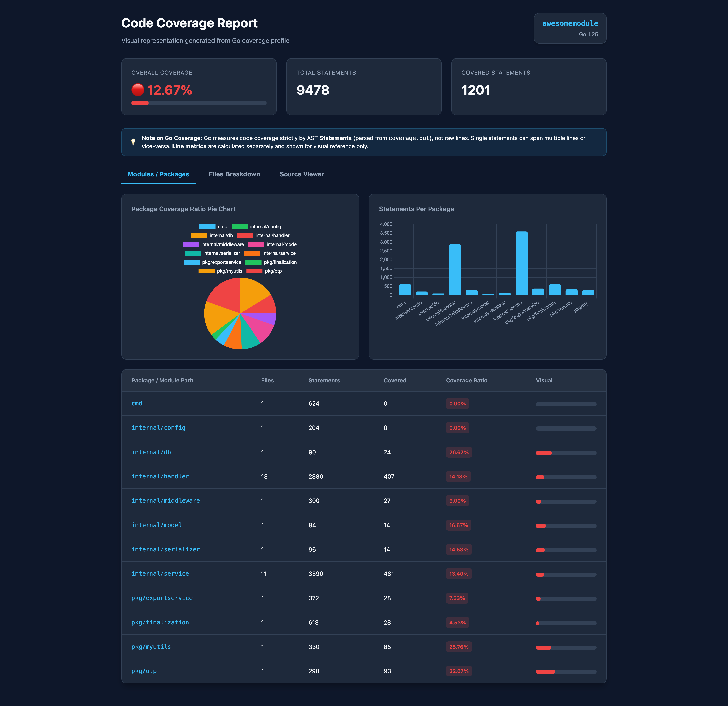Click the 26.67% coverage badge
This screenshot has height=706, width=728.
tap(459, 452)
